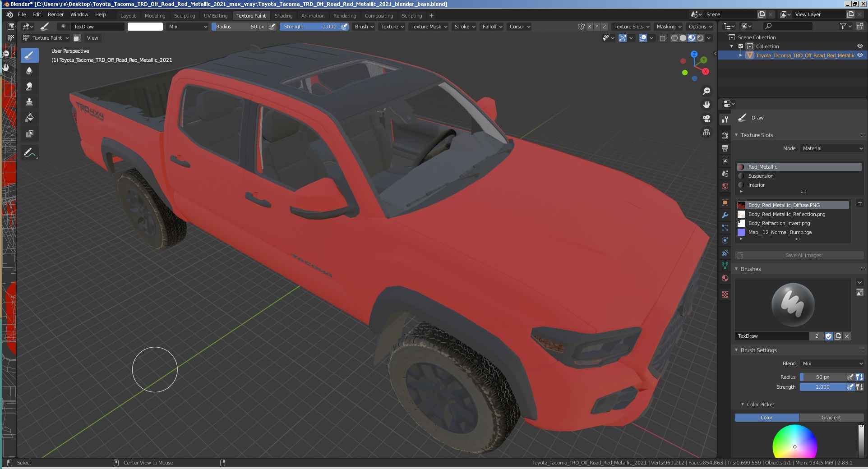Switch color picker to Gradient
This screenshot has height=469, width=868.
pyautogui.click(x=831, y=418)
